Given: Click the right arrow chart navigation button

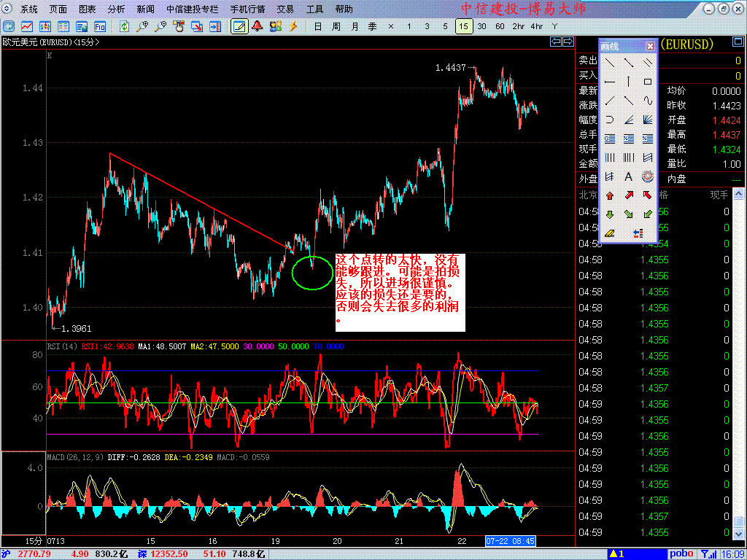Looking at the screenshot, I should (568, 42).
